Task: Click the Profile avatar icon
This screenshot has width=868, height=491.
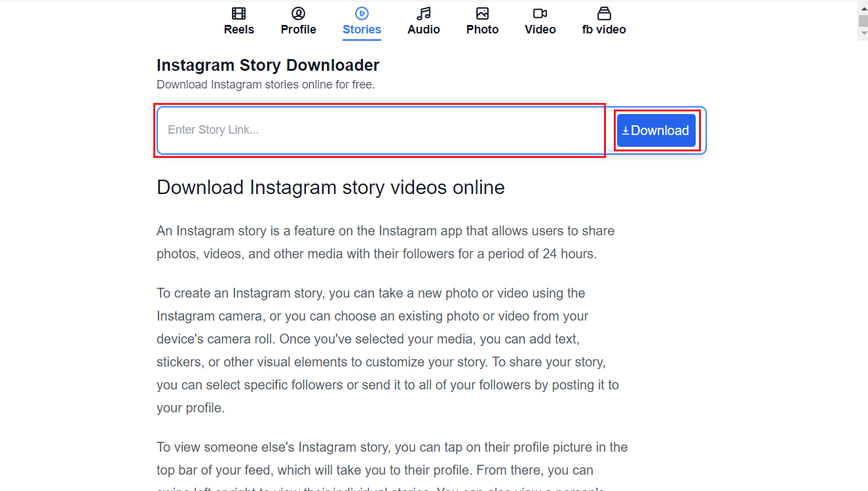Action: pyautogui.click(x=298, y=12)
